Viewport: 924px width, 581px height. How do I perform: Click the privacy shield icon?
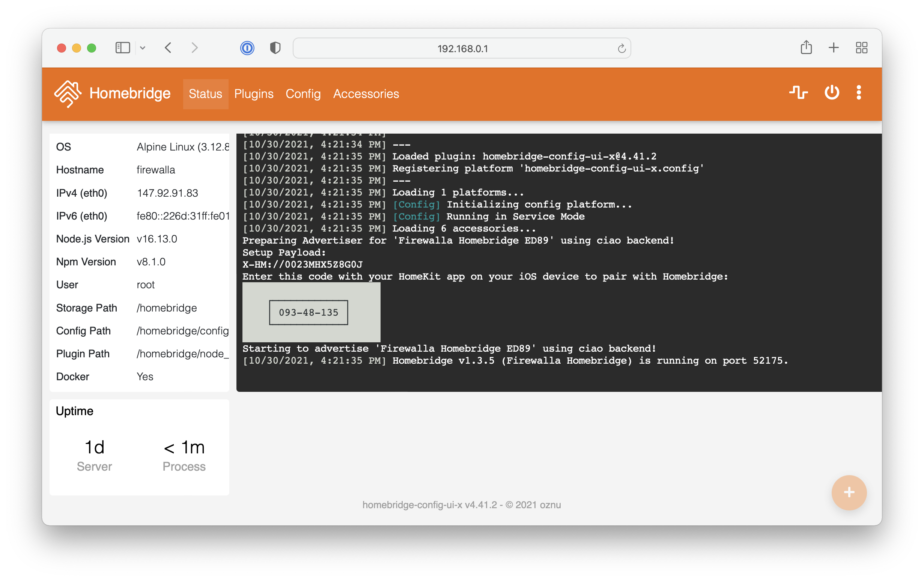[275, 48]
